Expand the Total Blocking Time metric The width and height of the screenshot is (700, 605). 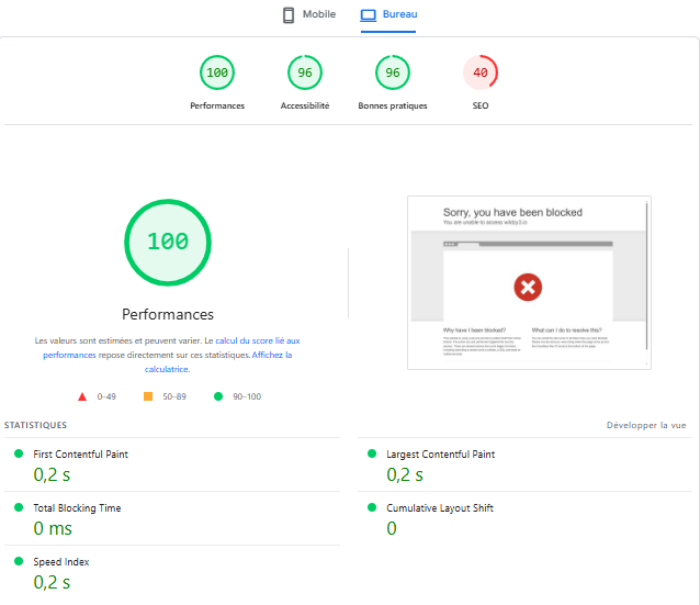click(77, 508)
